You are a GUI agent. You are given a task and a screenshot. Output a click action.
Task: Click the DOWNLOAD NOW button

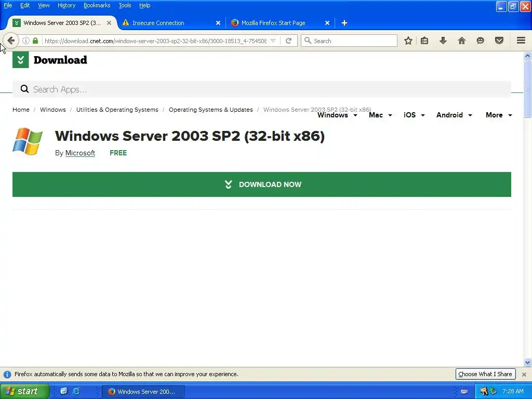(x=262, y=184)
